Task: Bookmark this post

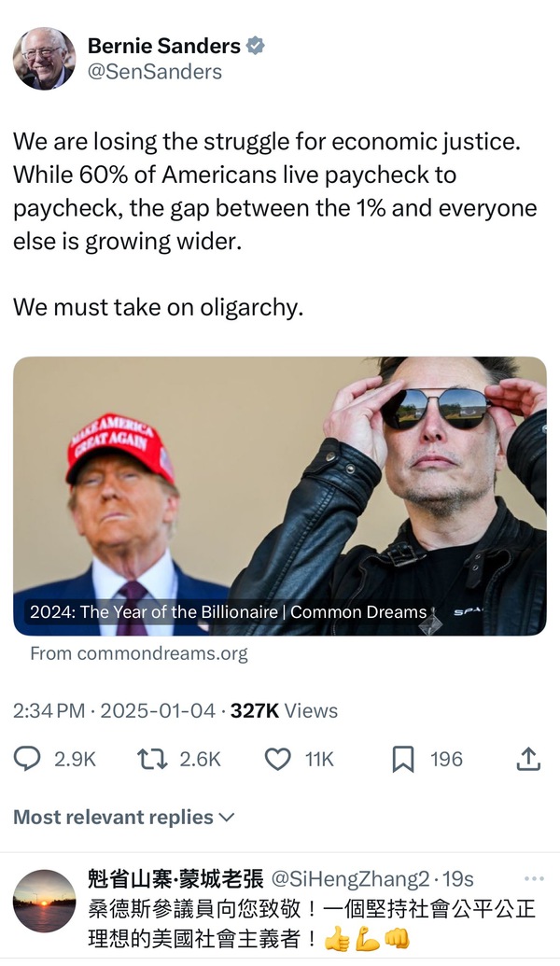Action: pyautogui.click(x=403, y=759)
